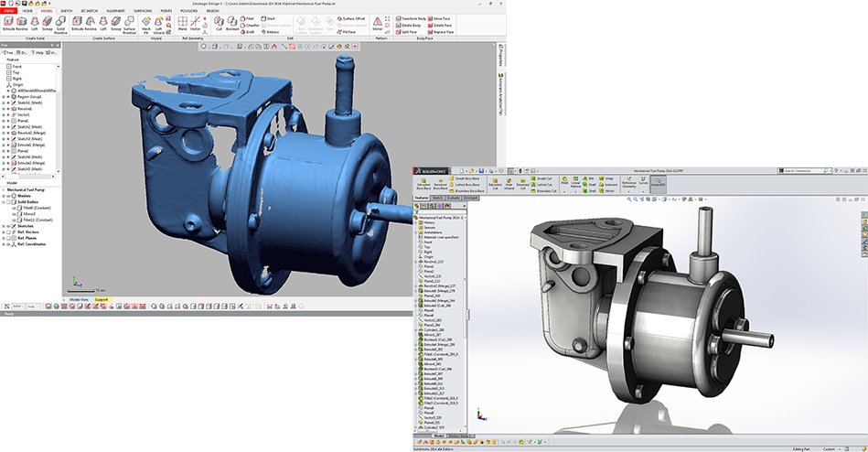
Task: Toggle the Ref. Planes visibility checkbox
Action: tap(9, 239)
